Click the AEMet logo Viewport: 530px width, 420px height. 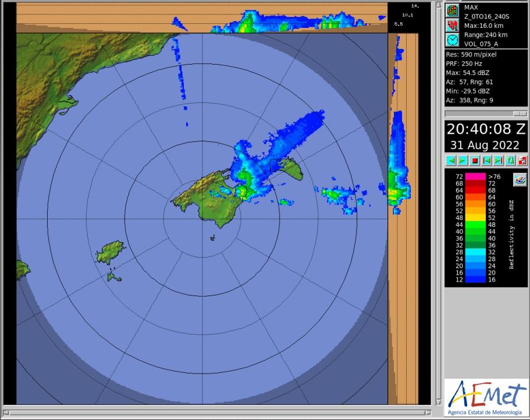[486, 397]
